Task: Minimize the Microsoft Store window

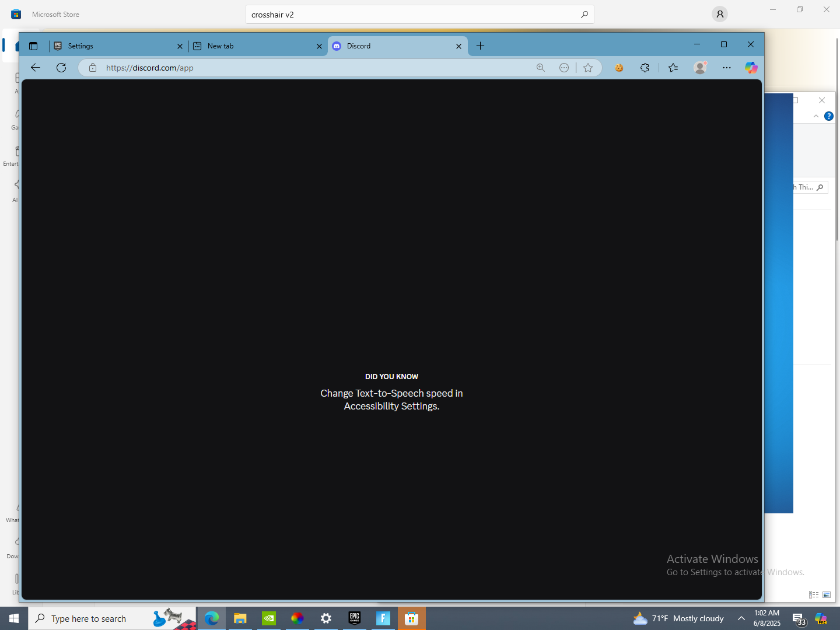Action: (x=773, y=9)
